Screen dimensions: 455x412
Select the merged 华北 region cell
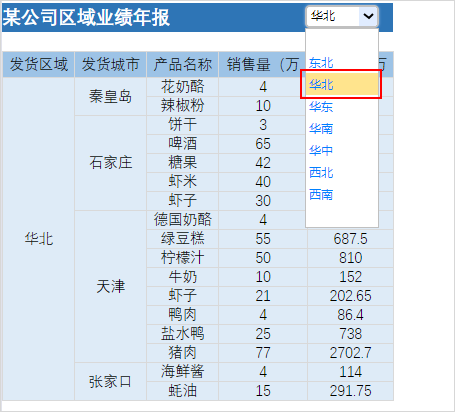point(39,239)
